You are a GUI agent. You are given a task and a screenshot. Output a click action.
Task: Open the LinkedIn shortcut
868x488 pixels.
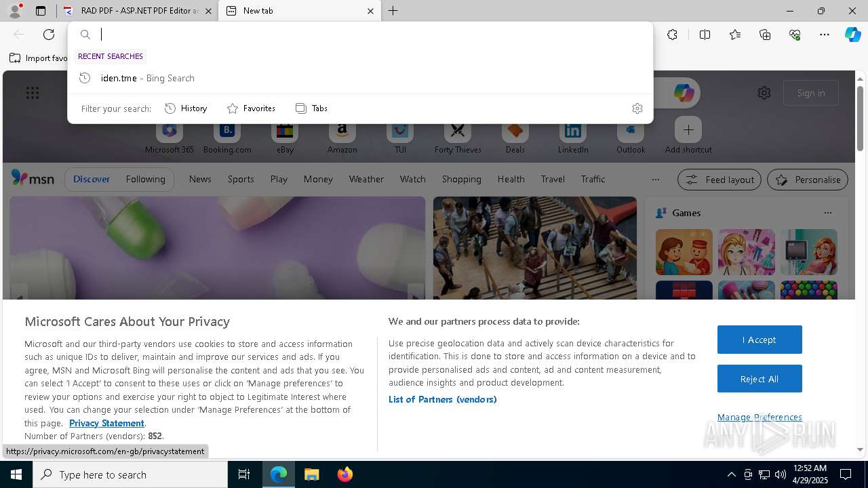point(573,138)
